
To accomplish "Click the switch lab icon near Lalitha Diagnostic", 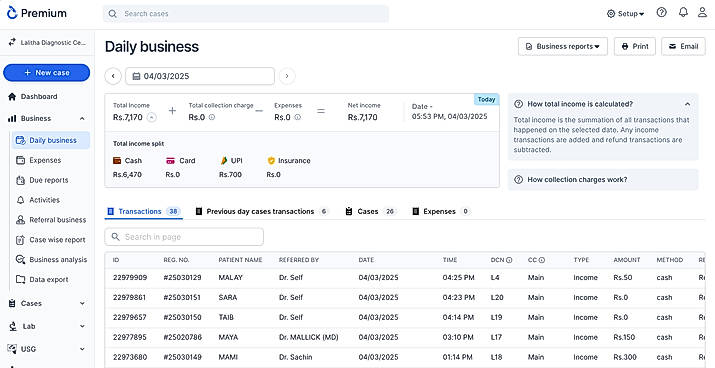I will point(12,42).
